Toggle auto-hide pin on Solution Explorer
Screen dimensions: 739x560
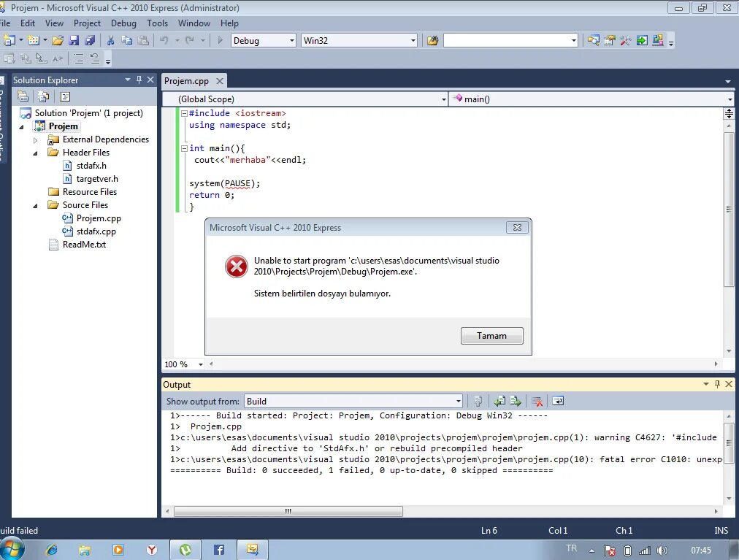tap(139, 80)
